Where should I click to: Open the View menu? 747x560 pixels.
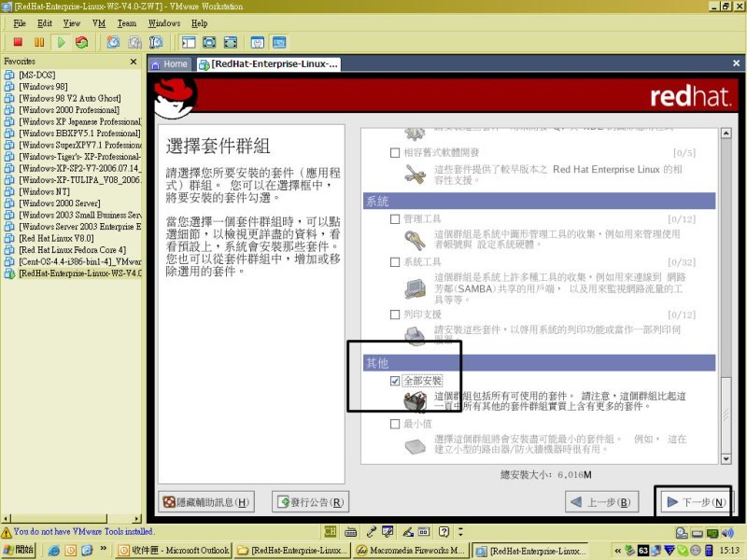[72, 22]
